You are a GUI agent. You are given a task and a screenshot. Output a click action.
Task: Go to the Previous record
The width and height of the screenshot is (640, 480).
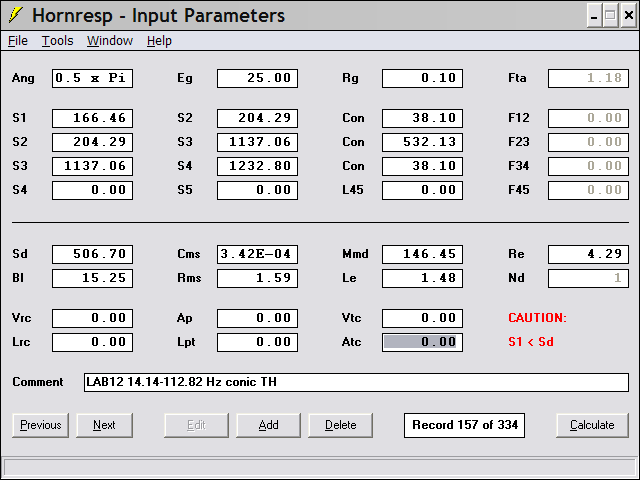point(40,425)
